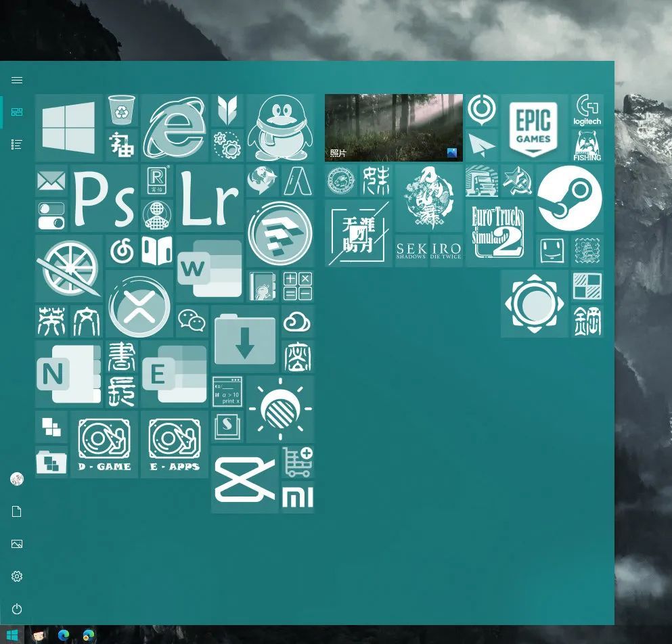Open the E - APPS drive tile
Viewport: 672px width, 644px height.
click(x=175, y=444)
